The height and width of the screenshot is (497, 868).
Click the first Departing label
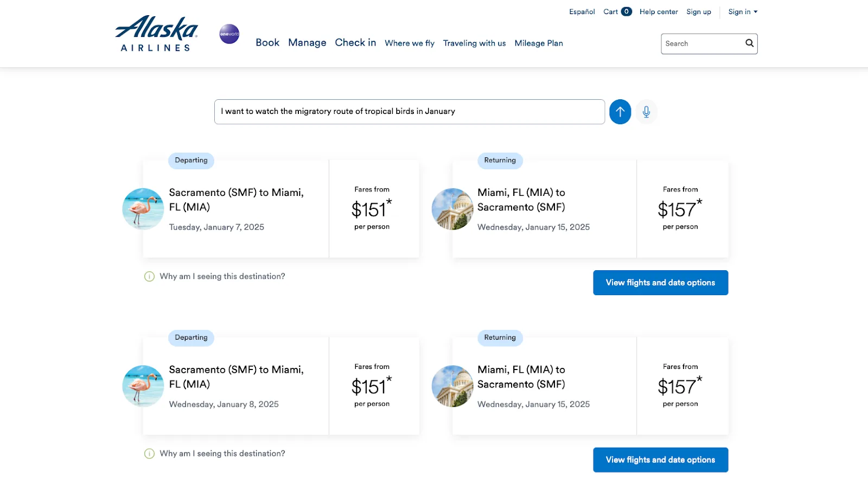[x=191, y=161]
